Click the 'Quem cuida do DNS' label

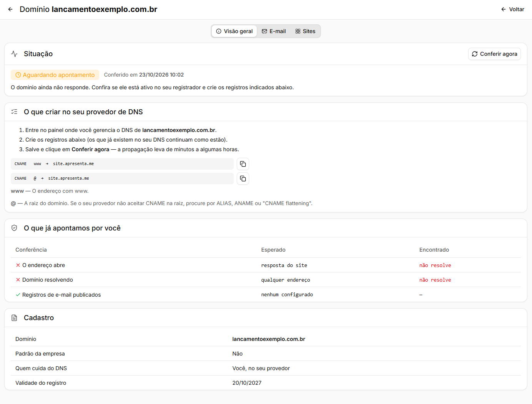click(41, 368)
